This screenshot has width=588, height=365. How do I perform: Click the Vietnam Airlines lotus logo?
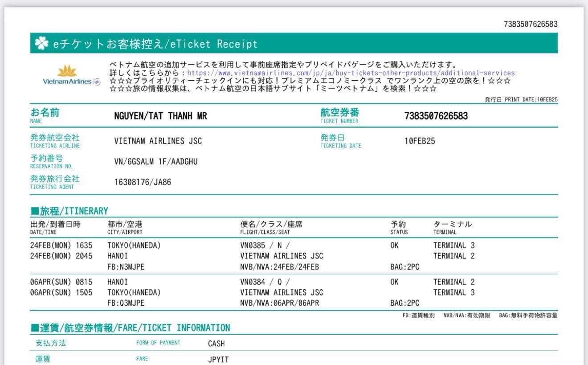[67, 71]
